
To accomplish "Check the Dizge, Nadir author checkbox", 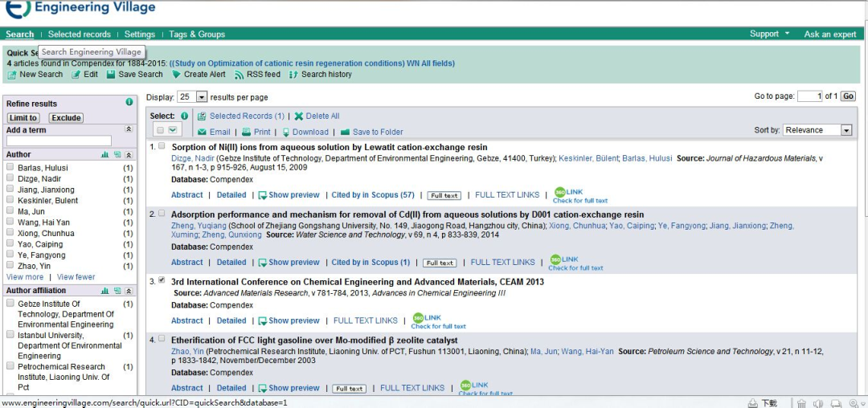I will click(10, 178).
